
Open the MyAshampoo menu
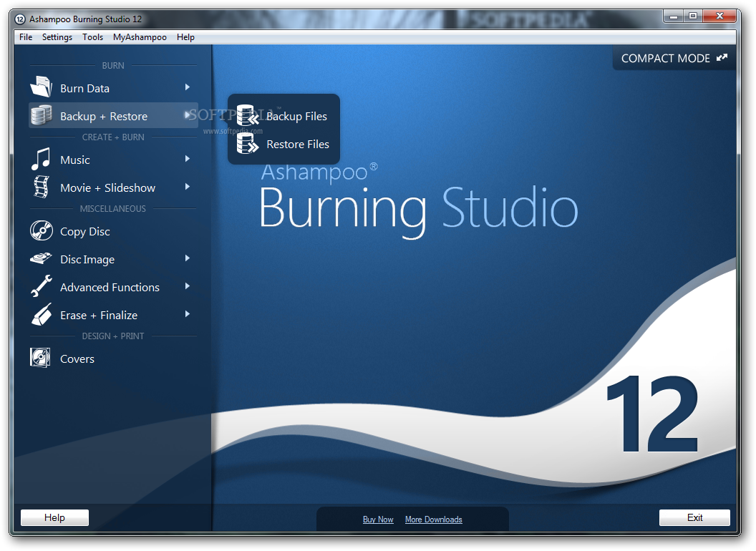140,37
